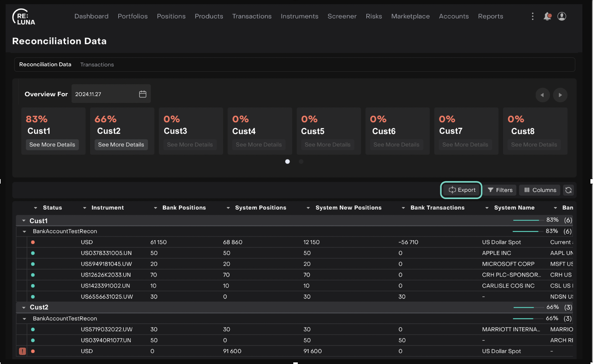Refresh the table using the sync icon

[569, 190]
